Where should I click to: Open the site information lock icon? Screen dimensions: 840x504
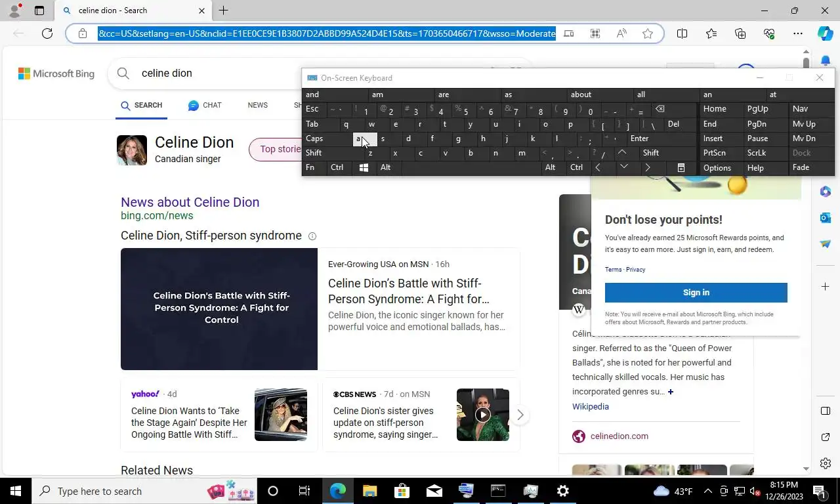coord(82,33)
